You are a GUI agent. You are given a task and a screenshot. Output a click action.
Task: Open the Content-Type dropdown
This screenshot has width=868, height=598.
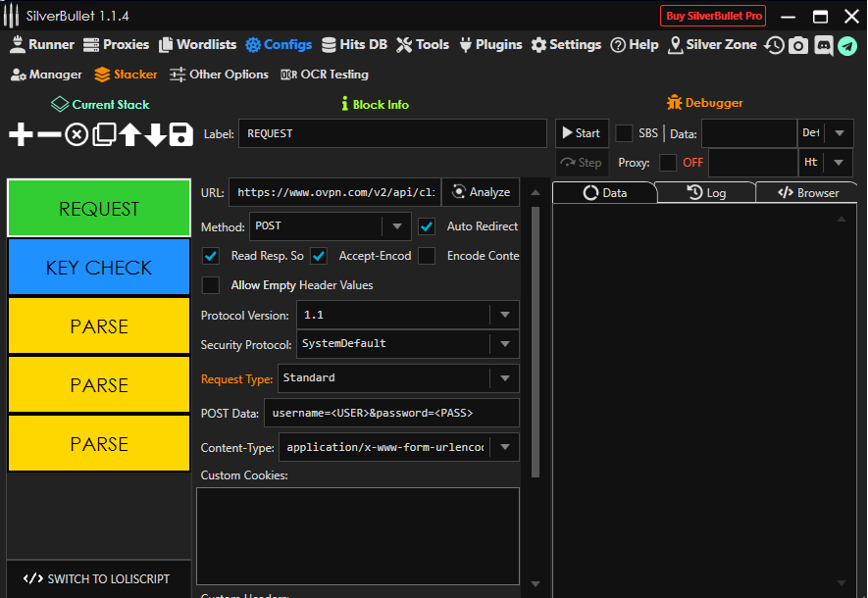click(504, 447)
